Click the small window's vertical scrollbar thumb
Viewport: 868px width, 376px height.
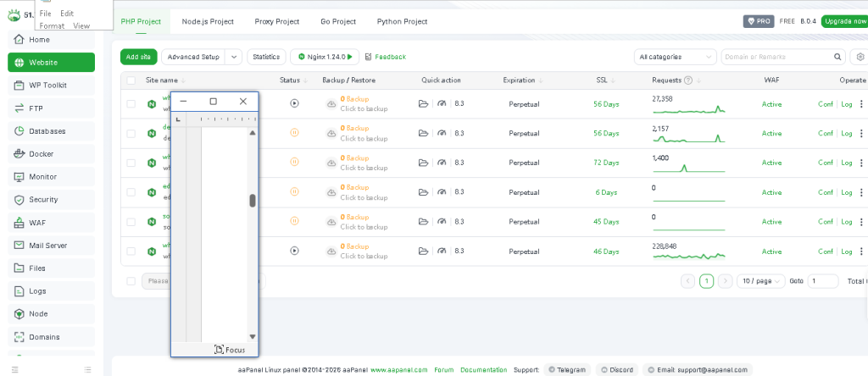[x=253, y=201]
